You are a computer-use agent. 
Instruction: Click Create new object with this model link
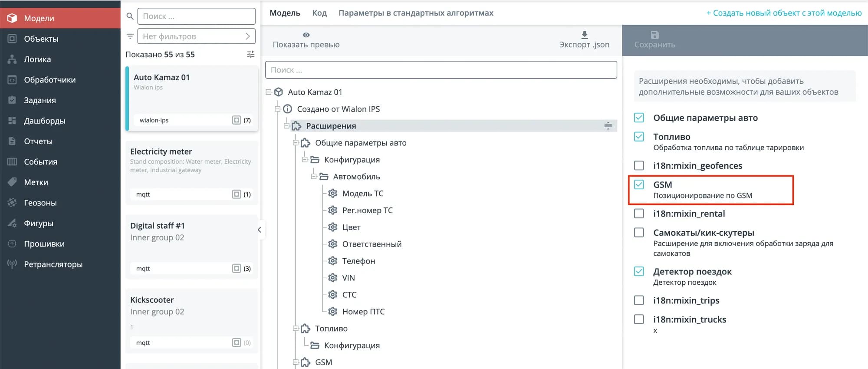tap(784, 13)
